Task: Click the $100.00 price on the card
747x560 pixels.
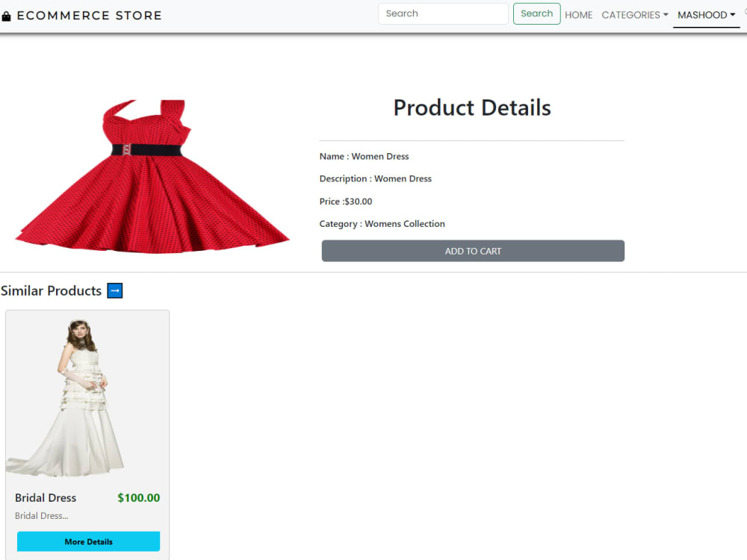Action: [139, 497]
